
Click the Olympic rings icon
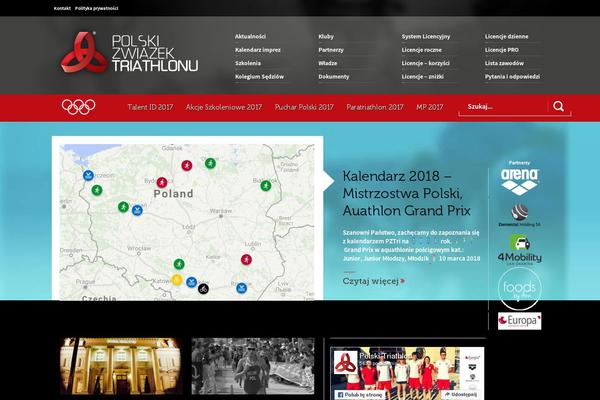coord(79,107)
